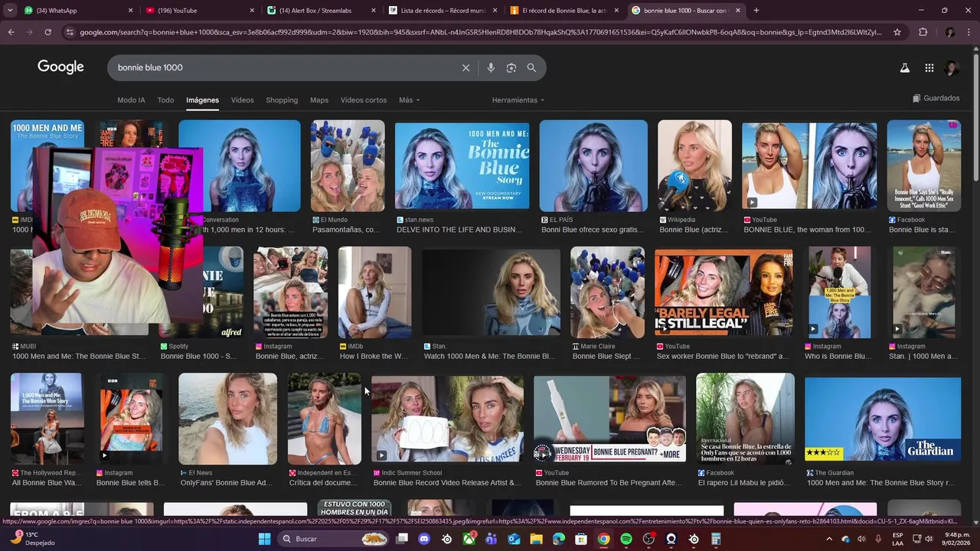Screen dimensions: 980x551
Task: Open the weather widget showing 13°C
Action: click(34, 539)
